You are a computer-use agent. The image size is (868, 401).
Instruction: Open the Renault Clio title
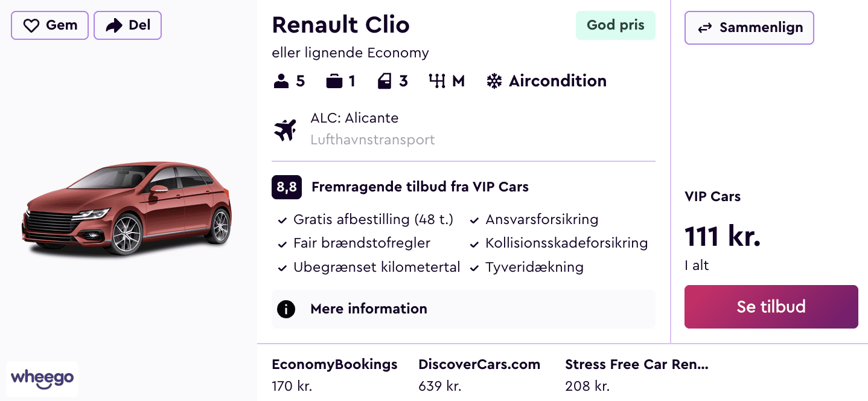point(340,25)
